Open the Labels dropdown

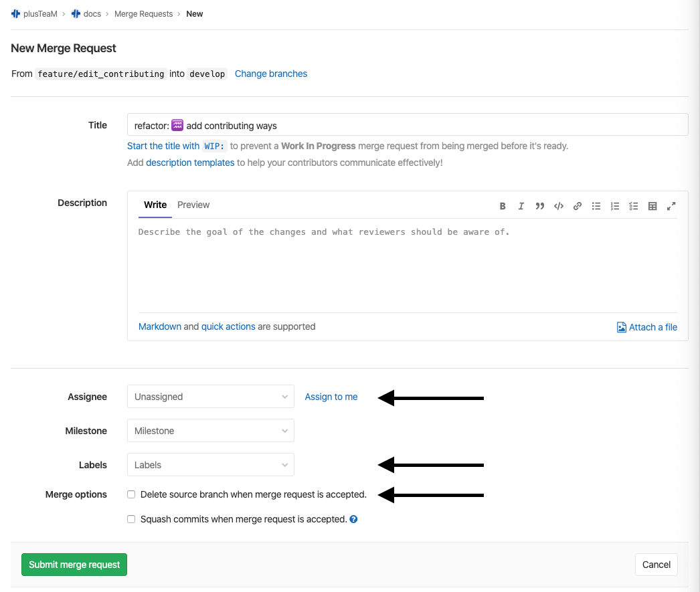pos(210,465)
